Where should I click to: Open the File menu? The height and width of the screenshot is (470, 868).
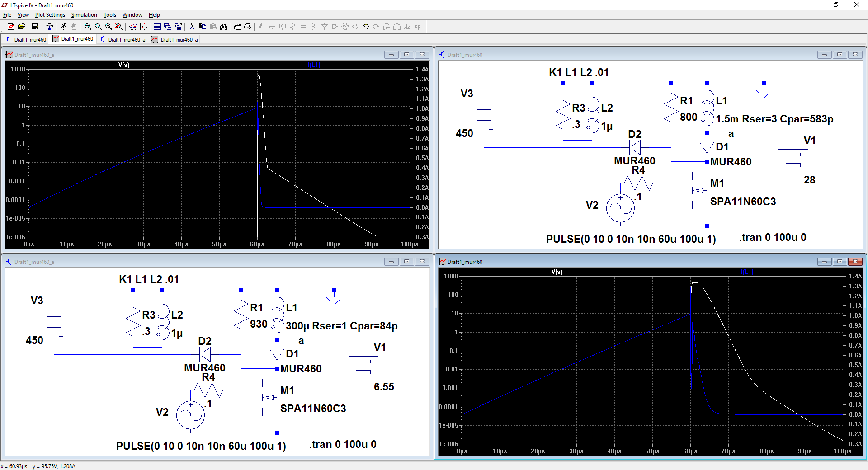[7, 15]
